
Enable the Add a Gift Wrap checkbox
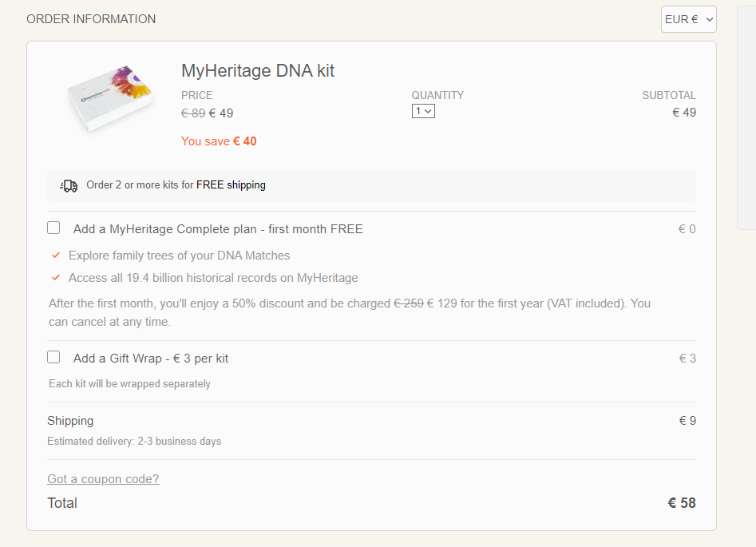(53, 357)
